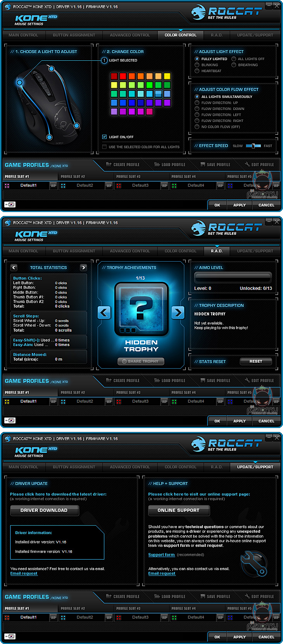Screen dimensions: 283x644
Task: Click bottom-left panel icon in R.A.D. window
Action: click(10, 420)
